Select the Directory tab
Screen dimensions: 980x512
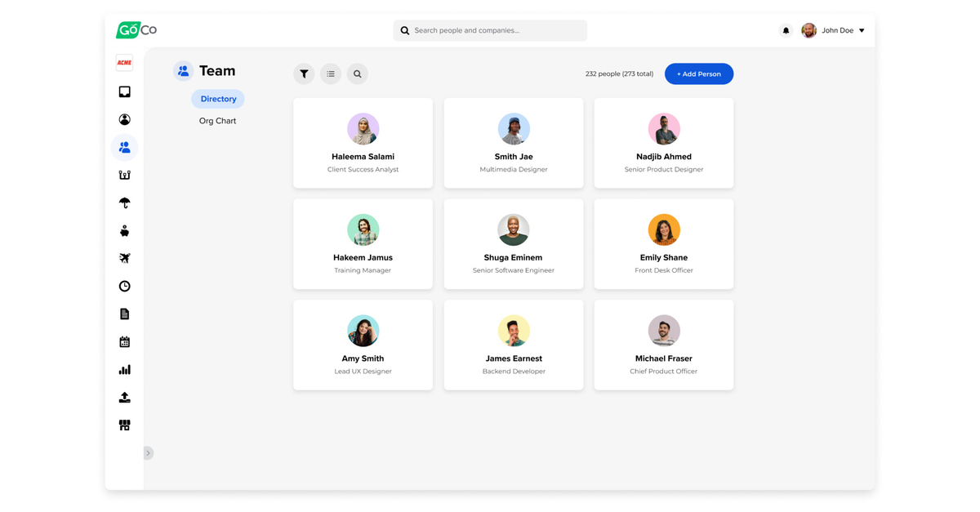pyautogui.click(x=217, y=98)
